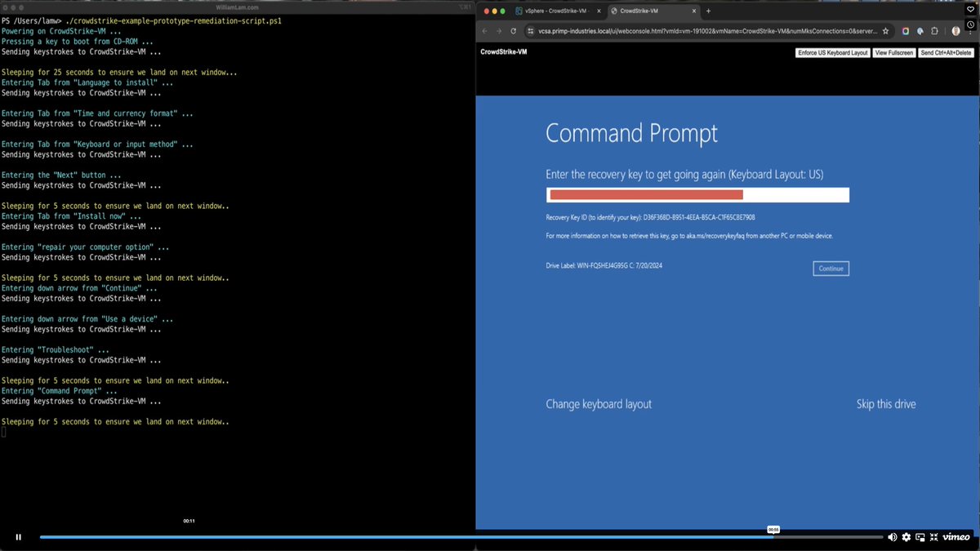
Task: Open the colorful browser extension icon
Action: pos(906,31)
